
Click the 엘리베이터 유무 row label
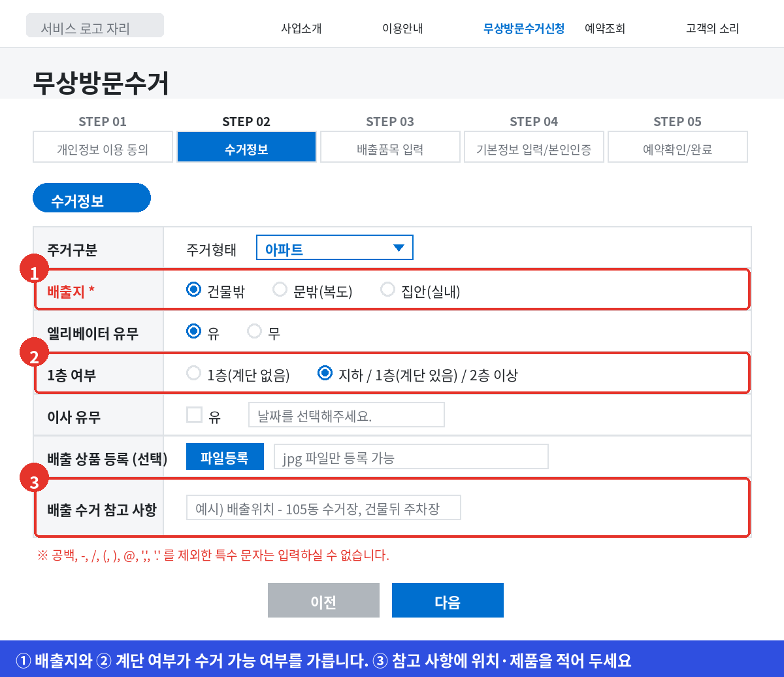pyautogui.click(x=93, y=333)
